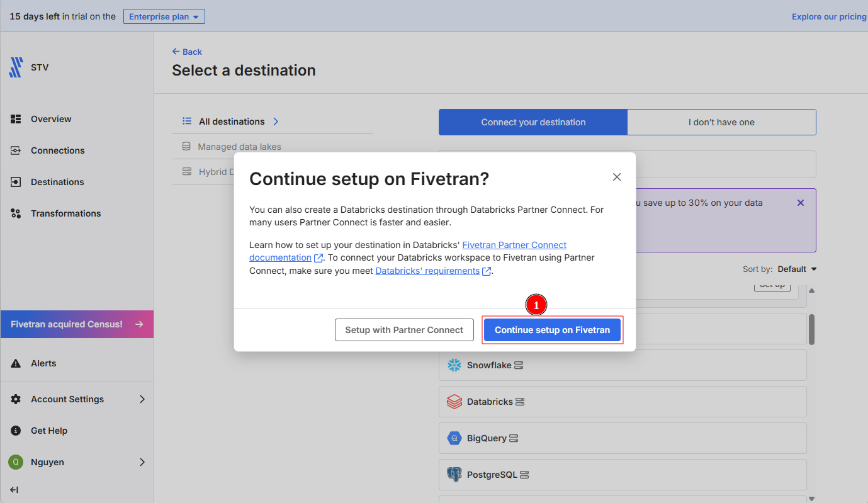
Task: Open Connections in the sidebar
Action: click(57, 150)
